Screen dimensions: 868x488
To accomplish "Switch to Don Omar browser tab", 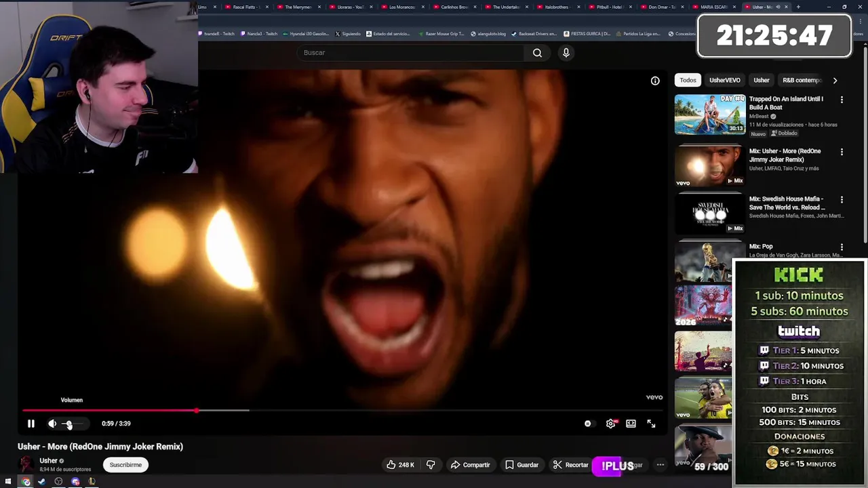I will pos(662,7).
